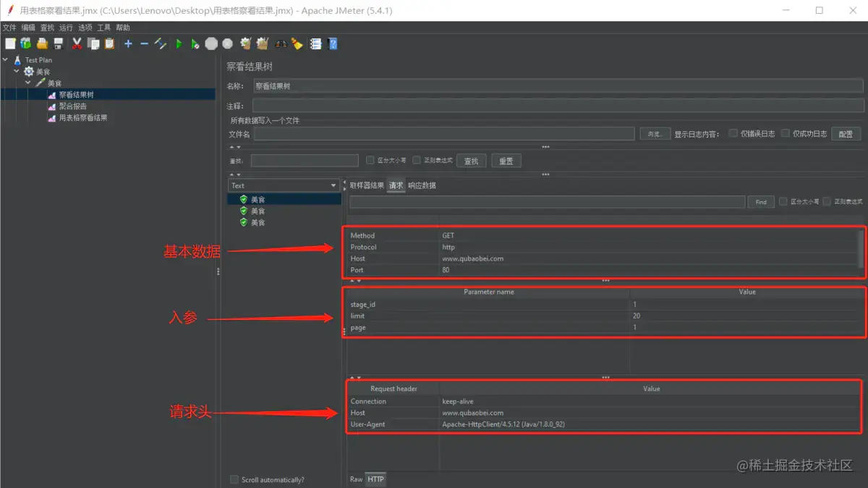Open the 工具 menu
This screenshot has width=868, height=488.
[104, 28]
